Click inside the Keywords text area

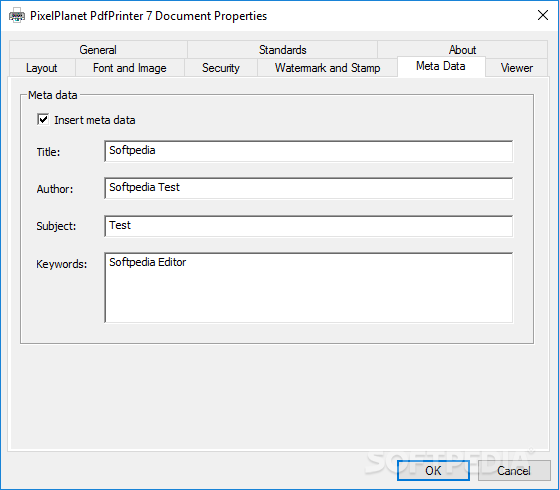(x=309, y=288)
